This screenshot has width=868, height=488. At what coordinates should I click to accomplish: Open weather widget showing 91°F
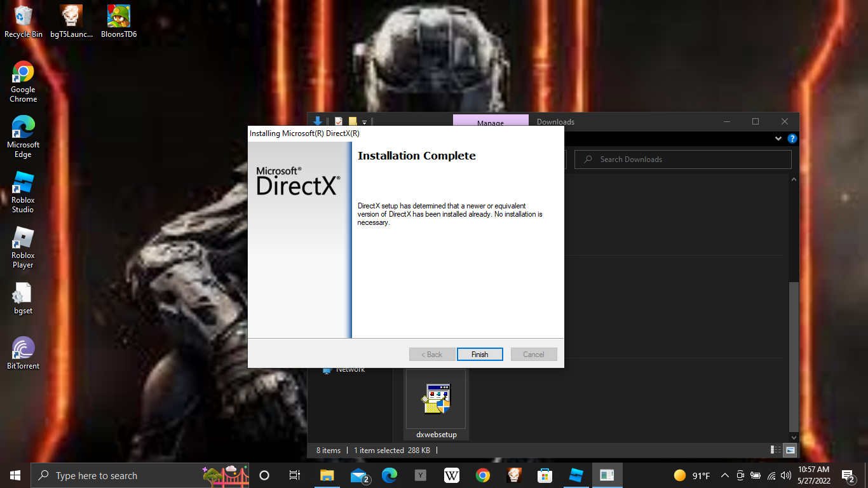click(692, 475)
